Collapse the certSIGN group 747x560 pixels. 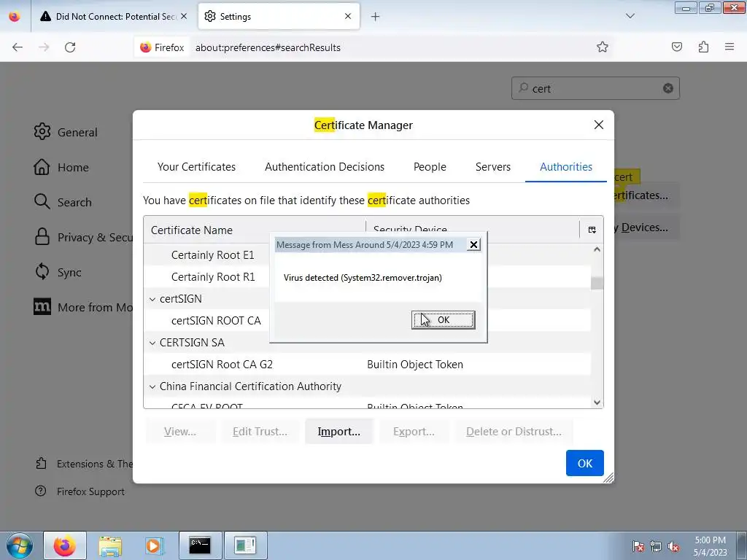(152, 299)
